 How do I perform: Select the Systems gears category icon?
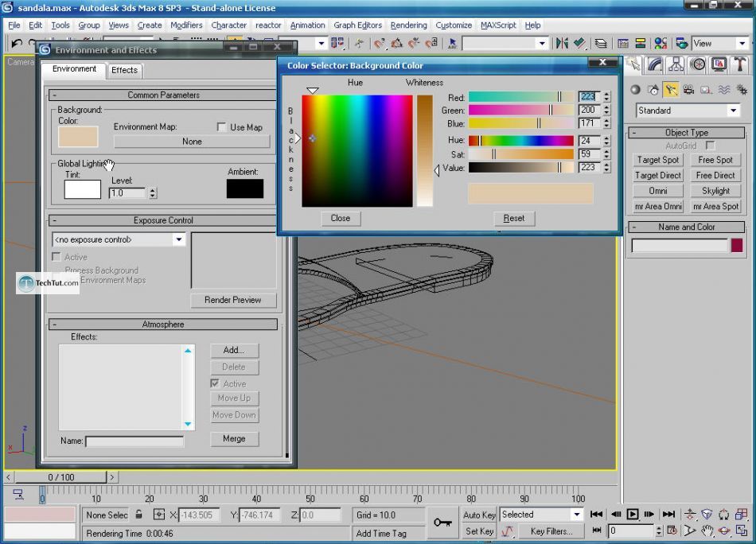pos(742,90)
